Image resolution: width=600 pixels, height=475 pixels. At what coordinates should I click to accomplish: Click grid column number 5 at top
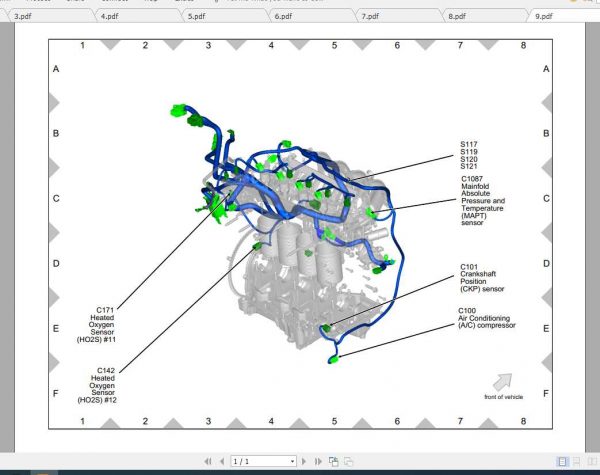click(x=334, y=46)
